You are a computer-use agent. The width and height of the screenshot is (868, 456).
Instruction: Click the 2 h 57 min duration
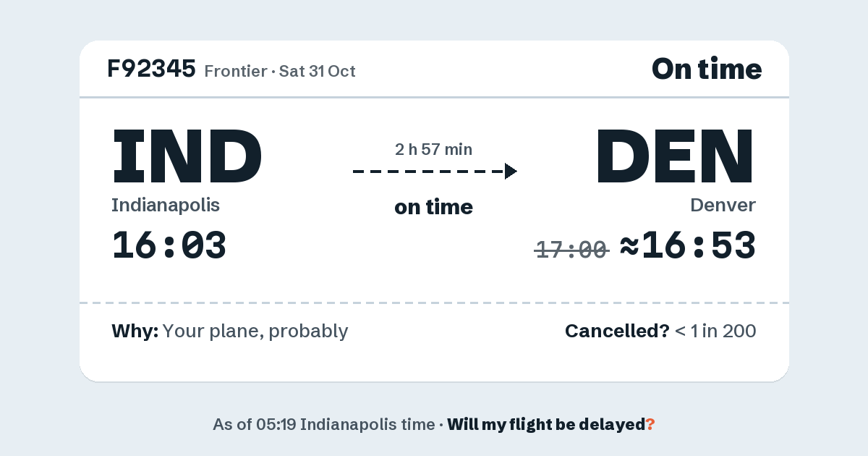coord(434,150)
